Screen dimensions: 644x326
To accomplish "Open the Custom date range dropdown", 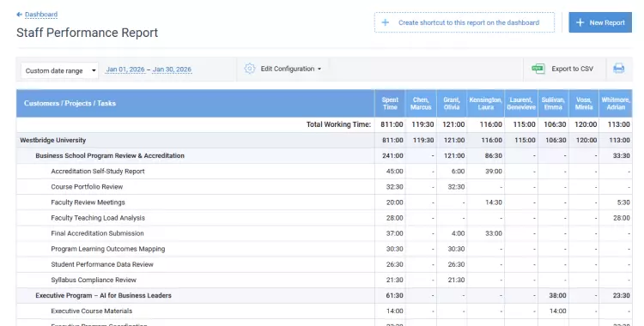I will coord(59,70).
